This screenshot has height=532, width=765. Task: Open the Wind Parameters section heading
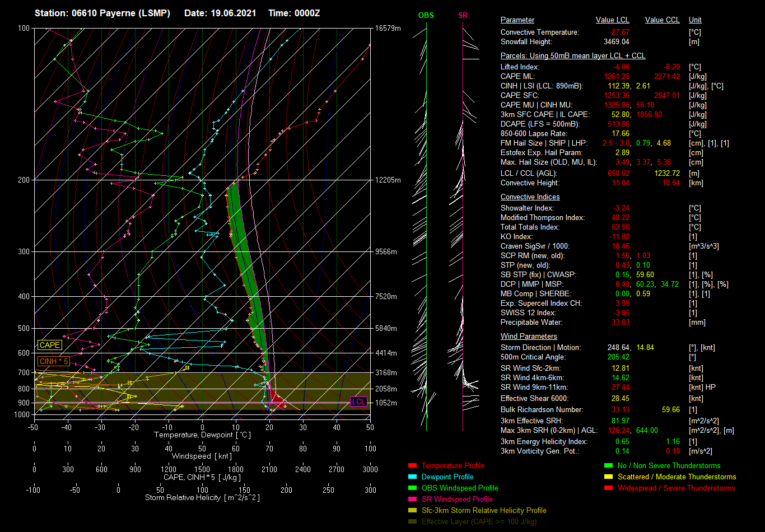coord(529,337)
